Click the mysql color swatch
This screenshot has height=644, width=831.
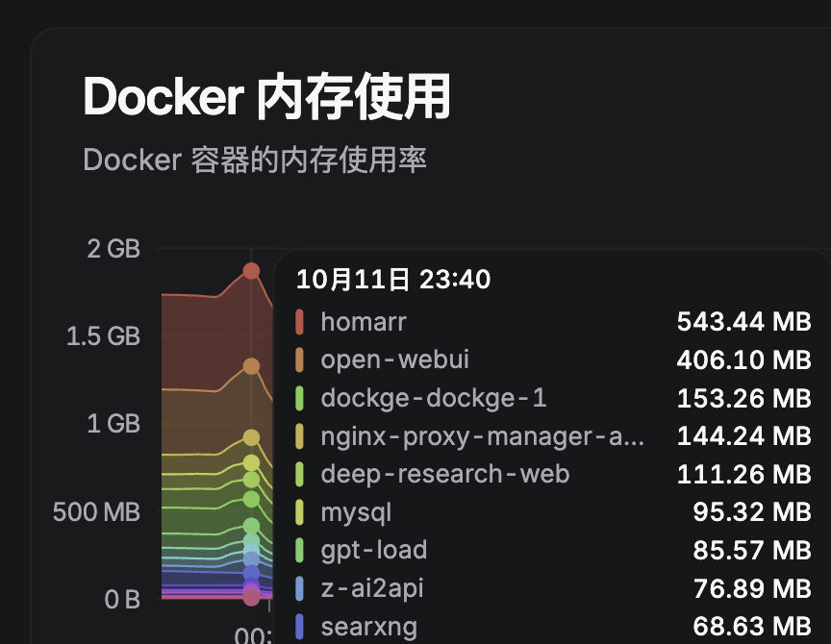(x=299, y=512)
